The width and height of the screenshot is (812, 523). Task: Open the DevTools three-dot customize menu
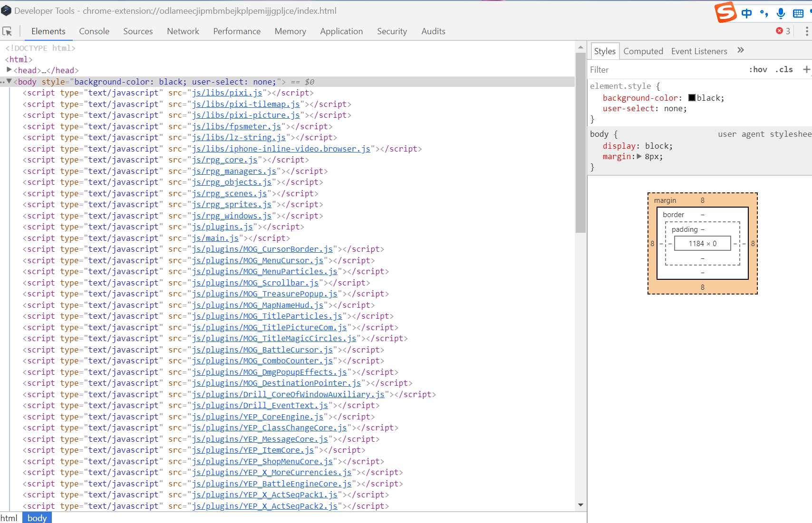point(806,31)
